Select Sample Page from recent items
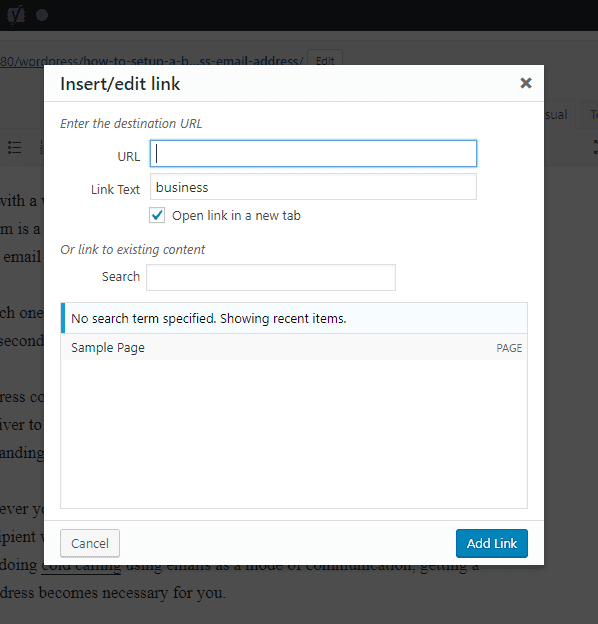The width and height of the screenshot is (598, 624). pyautogui.click(x=294, y=347)
